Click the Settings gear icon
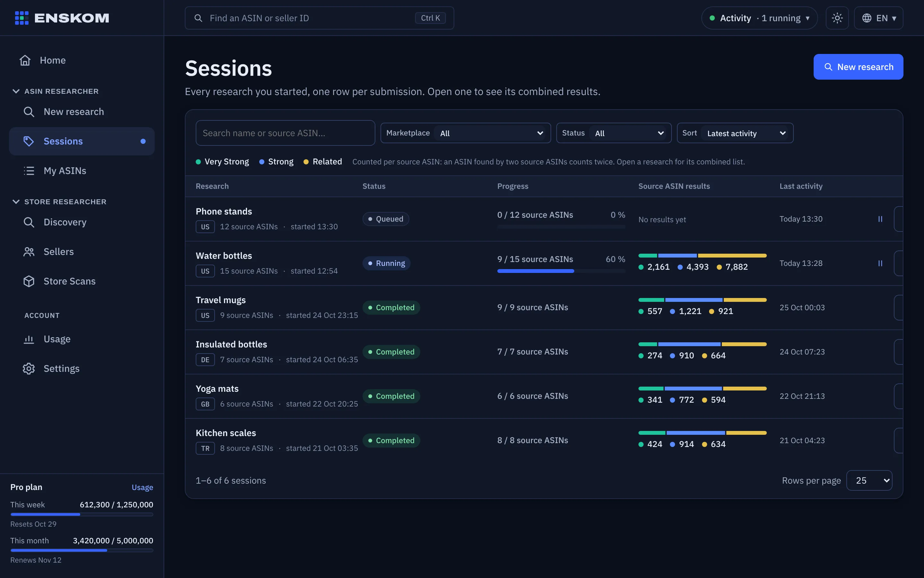The image size is (924, 578). click(29, 369)
